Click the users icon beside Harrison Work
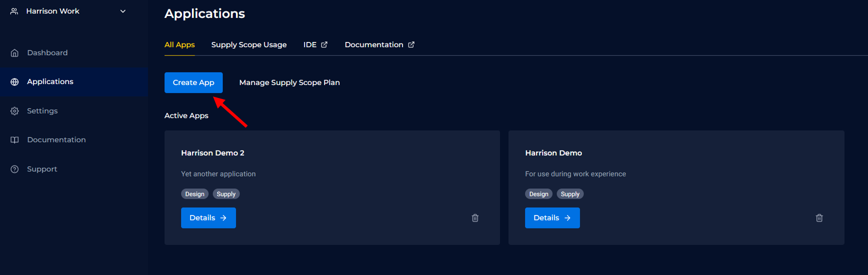Screen dimensions: 868x275 pyautogui.click(x=14, y=11)
